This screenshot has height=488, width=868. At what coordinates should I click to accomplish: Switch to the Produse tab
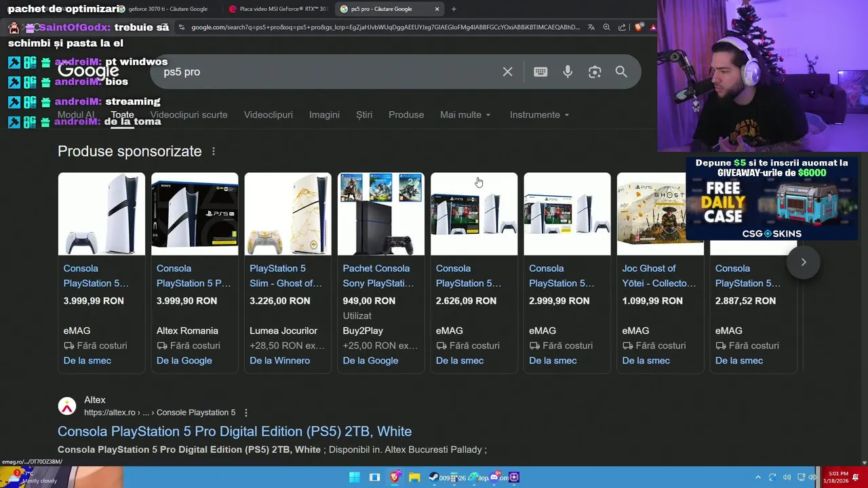(x=406, y=115)
